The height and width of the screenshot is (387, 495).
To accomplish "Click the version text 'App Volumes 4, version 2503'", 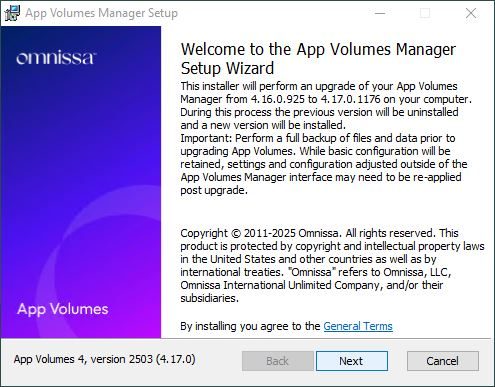I will (x=104, y=359).
